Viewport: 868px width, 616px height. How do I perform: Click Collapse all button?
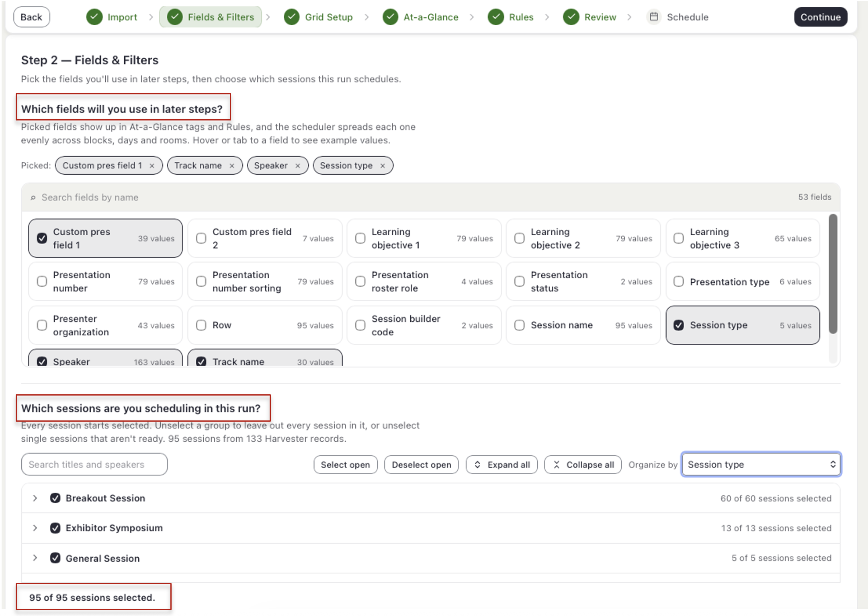click(x=583, y=465)
